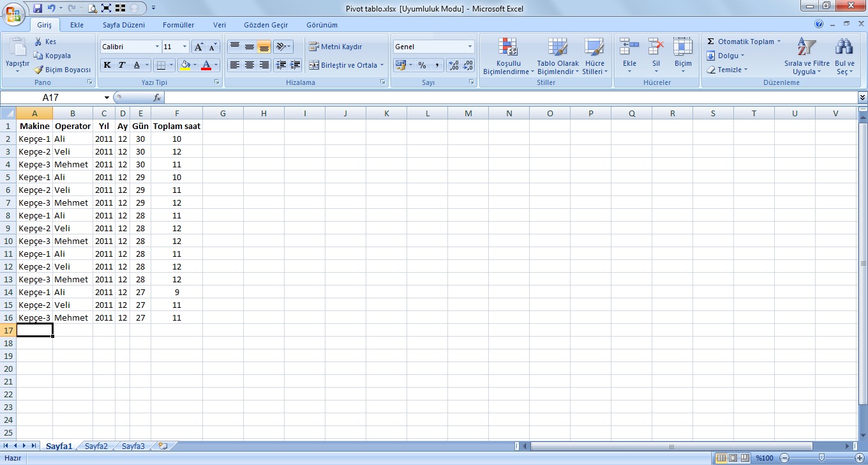Toggle bold (K) formatting
This screenshot has height=465, width=868.
tap(107, 65)
